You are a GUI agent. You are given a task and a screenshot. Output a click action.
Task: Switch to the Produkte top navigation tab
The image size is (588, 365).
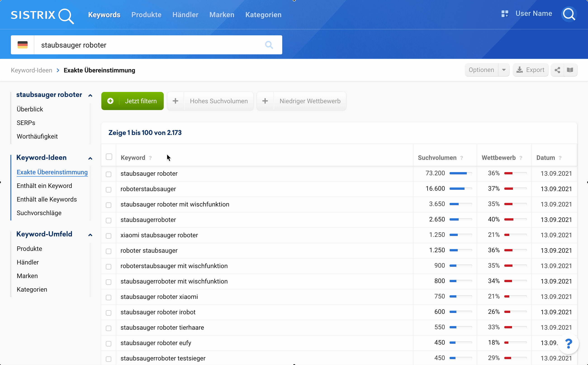[146, 15]
